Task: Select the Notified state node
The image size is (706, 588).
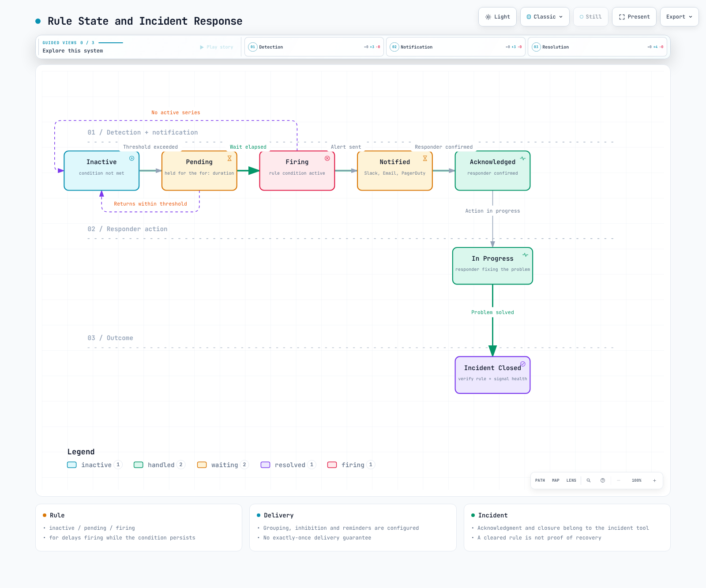Action: tap(395, 171)
